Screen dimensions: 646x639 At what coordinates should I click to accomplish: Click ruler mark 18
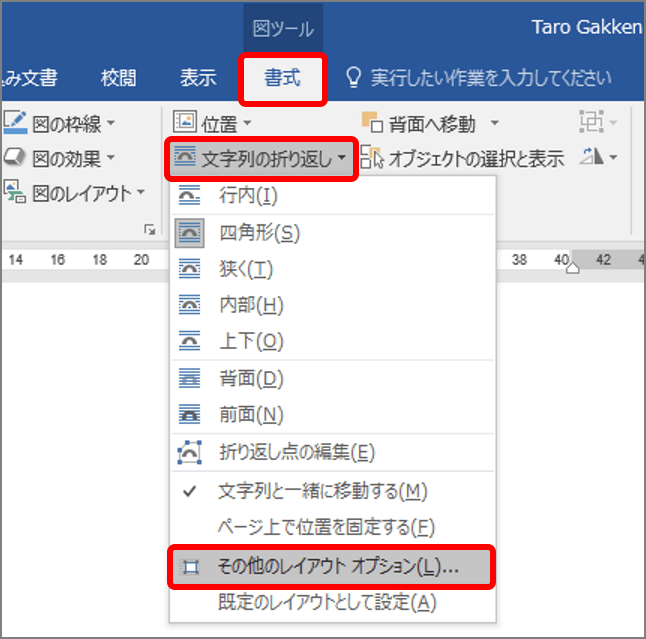tap(100, 260)
